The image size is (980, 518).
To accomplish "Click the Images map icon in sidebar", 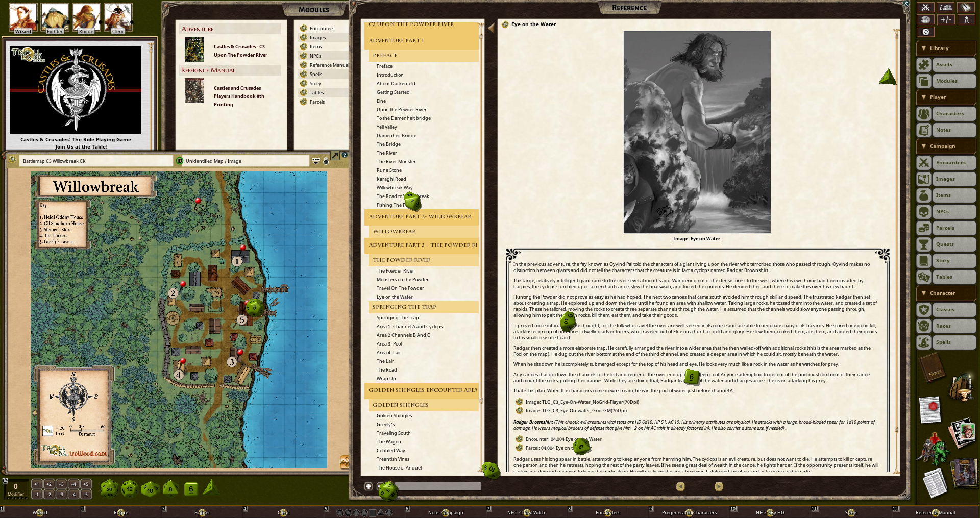I will pos(924,179).
